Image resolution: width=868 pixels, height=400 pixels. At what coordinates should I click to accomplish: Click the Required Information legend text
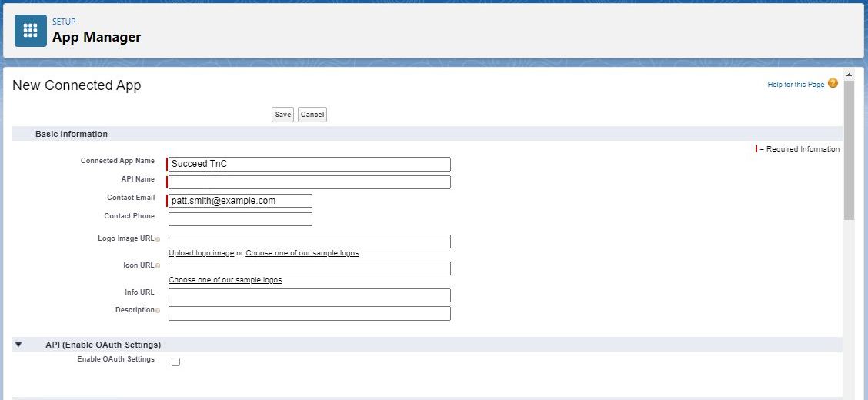(800, 148)
